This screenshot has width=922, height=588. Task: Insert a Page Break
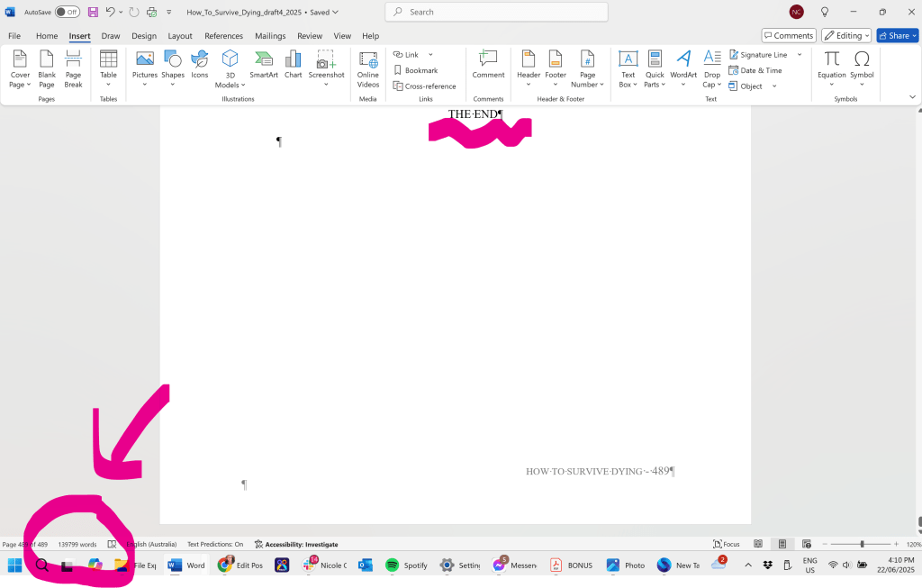tap(73, 68)
